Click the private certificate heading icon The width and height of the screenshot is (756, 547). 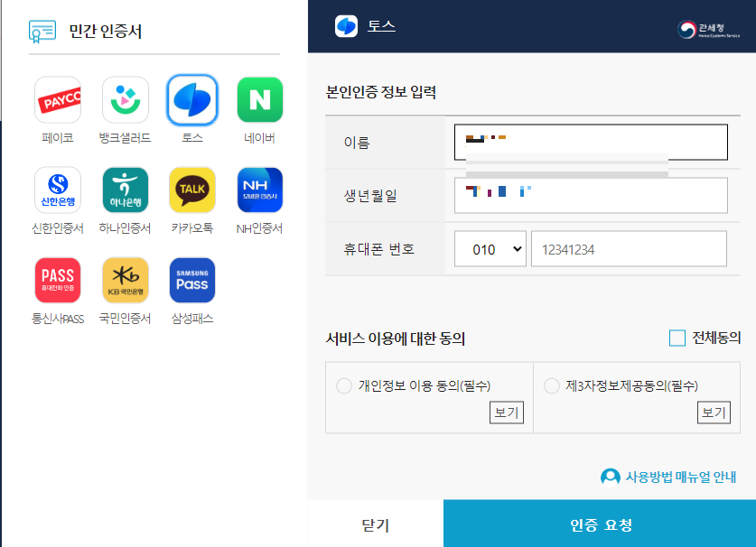(42, 32)
